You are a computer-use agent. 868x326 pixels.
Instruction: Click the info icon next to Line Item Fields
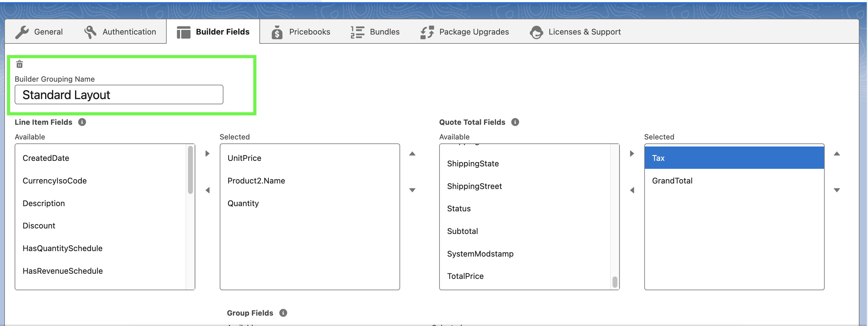tap(82, 122)
